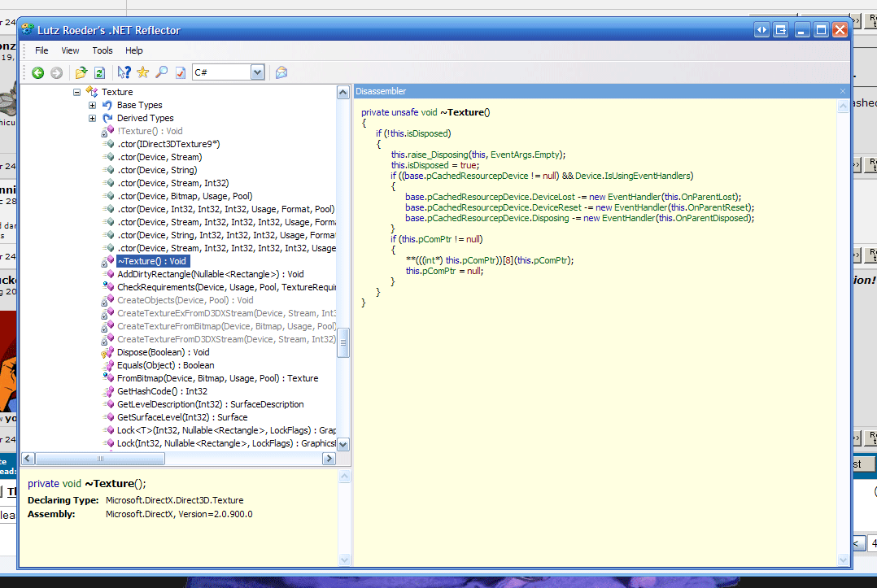Select FromBitmap method in tree
The image size is (877, 588).
click(x=217, y=378)
